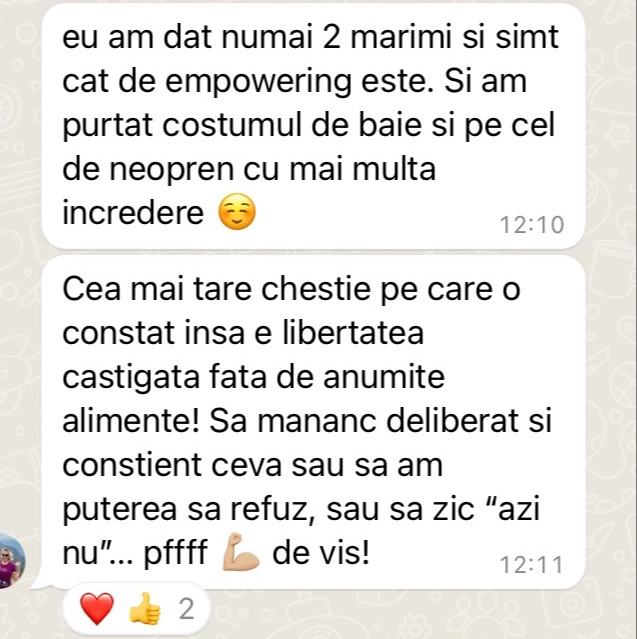Tap the smiling face emoji after incredere
The image size is (637, 639).
(x=237, y=212)
